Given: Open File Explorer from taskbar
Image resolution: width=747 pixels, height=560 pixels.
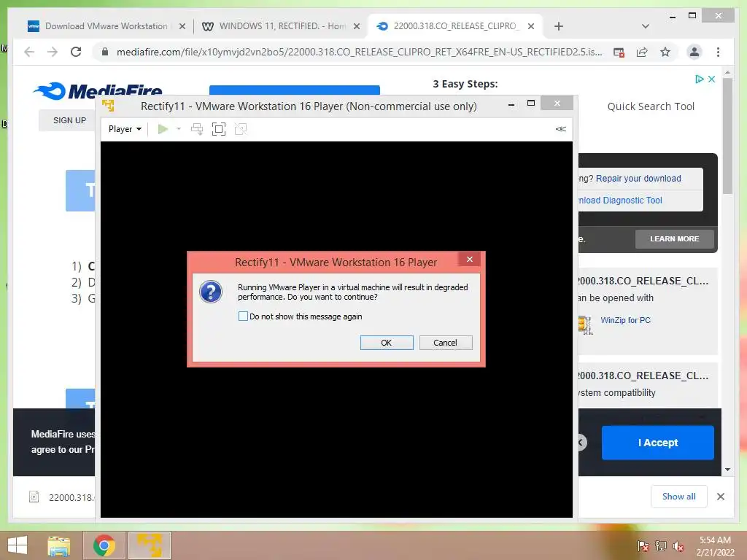Looking at the screenshot, I should point(59,545).
